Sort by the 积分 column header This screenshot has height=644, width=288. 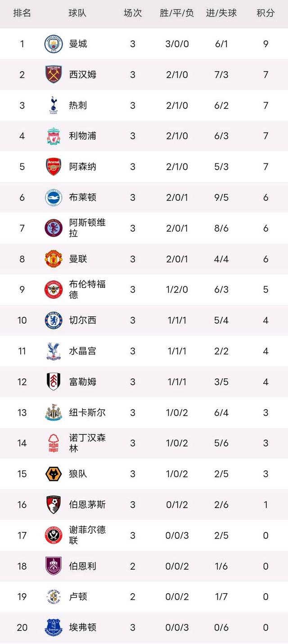[265, 13]
